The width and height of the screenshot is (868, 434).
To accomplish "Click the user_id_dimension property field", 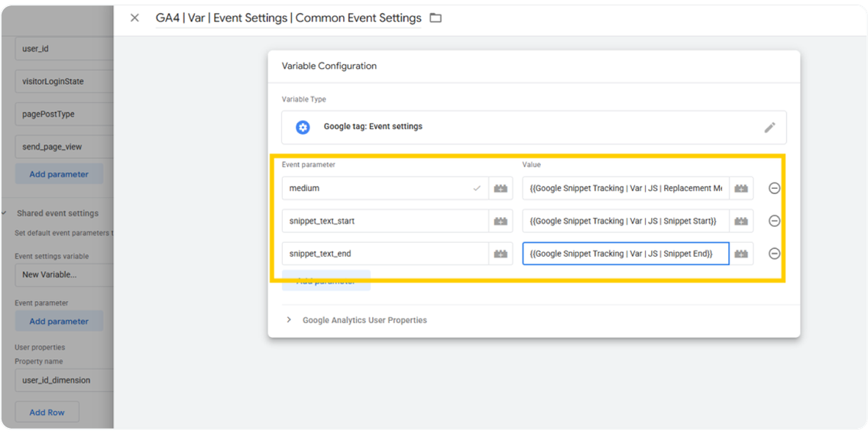I will (x=64, y=381).
